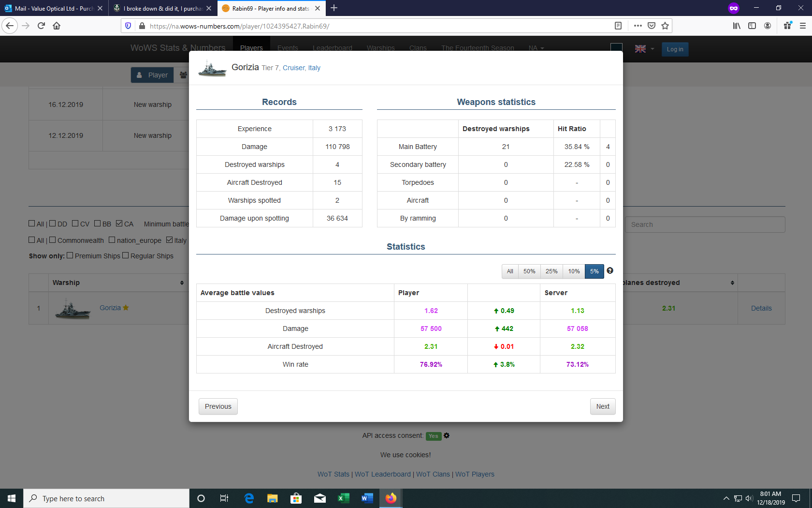Click the Previous button in the dialog
Viewport: 812px width, 508px height.
point(218,406)
